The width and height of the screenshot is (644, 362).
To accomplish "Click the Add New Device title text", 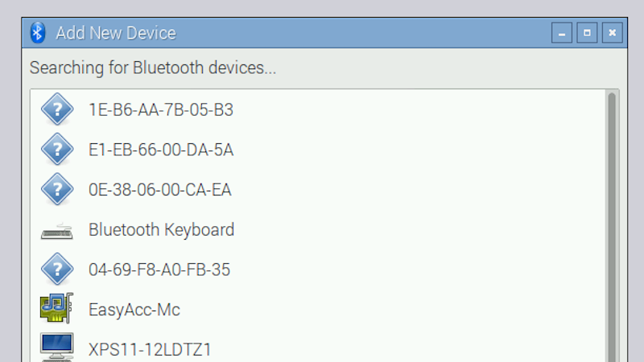I will [x=116, y=33].
